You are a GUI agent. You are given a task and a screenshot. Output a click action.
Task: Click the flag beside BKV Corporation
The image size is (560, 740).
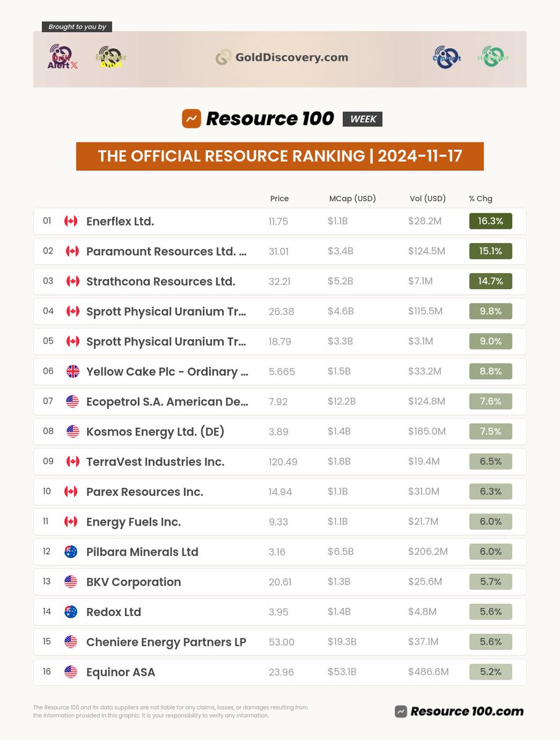71,582
